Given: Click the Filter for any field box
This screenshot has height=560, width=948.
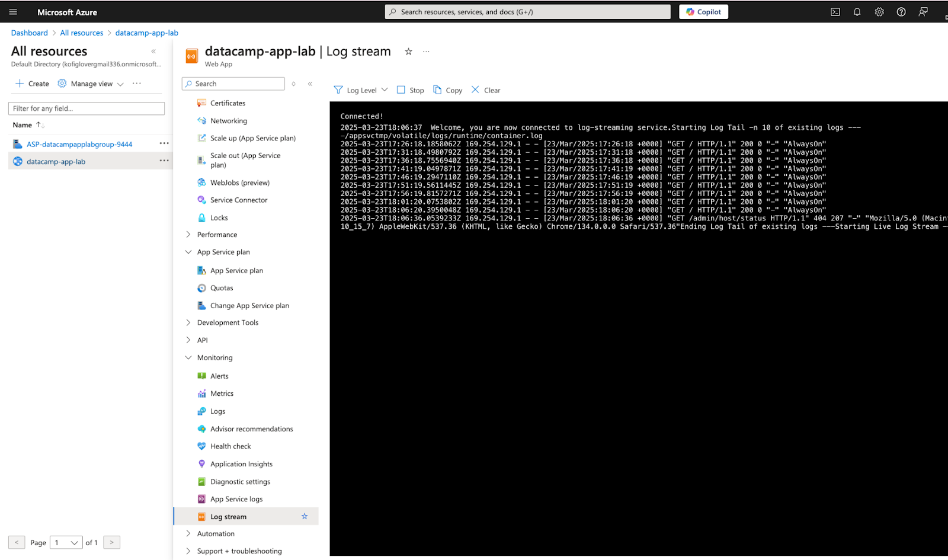Looking at the screenshot, I should coord(87,108).
